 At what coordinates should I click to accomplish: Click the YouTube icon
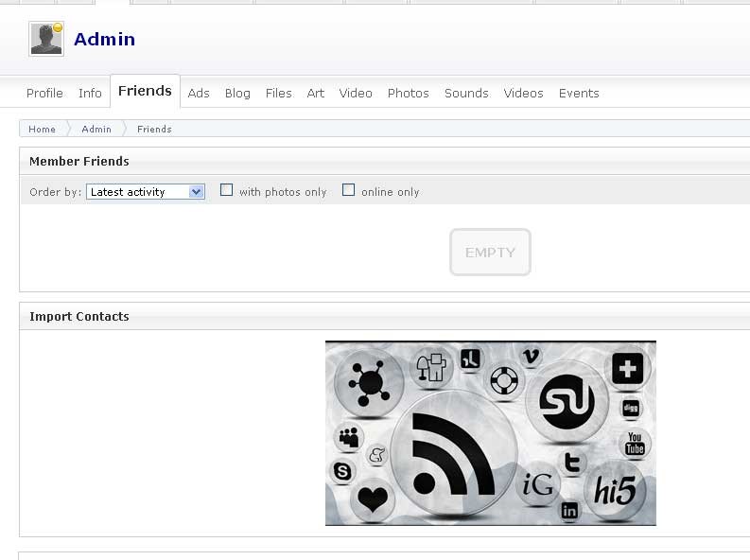[635, 444]
